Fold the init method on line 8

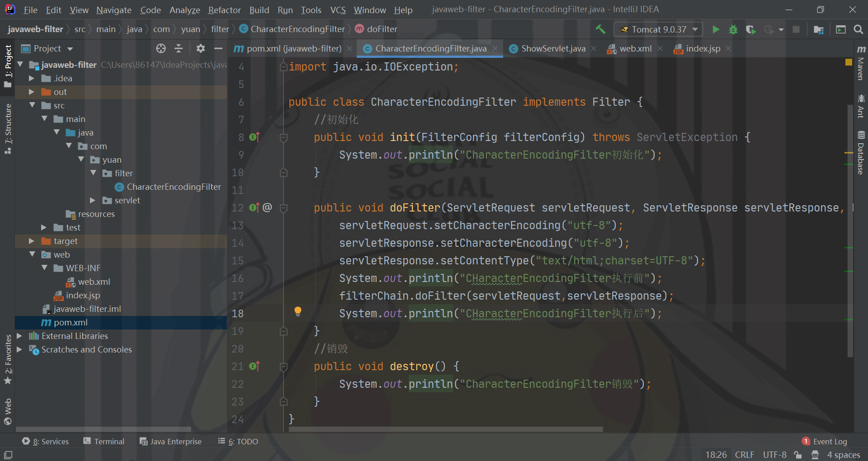pyautogui.click(x=284, y=137)
